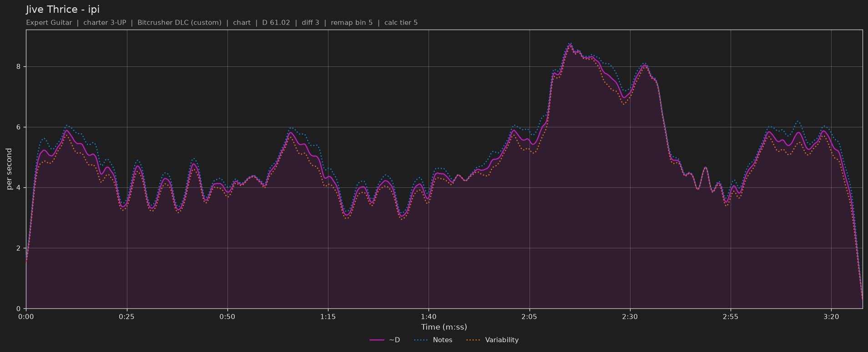Click the 'Variability' legend entry

click(492, 340)
